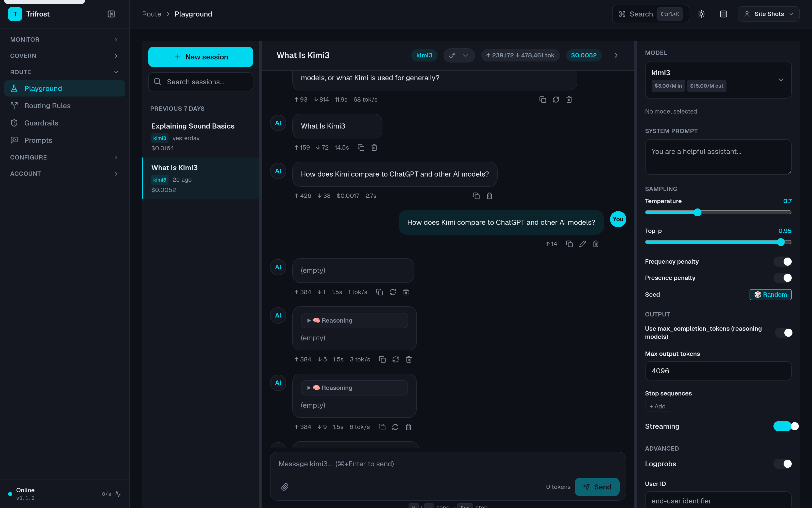Viewport: 812px width, 508px height.
Task: Toggle Frequency penalty switch
Action: [783, 261]
